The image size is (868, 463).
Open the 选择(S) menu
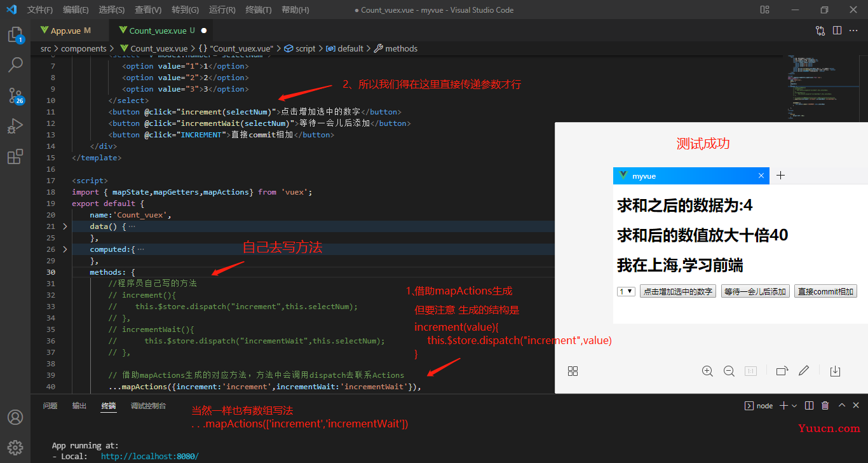[x=112, y=10]
